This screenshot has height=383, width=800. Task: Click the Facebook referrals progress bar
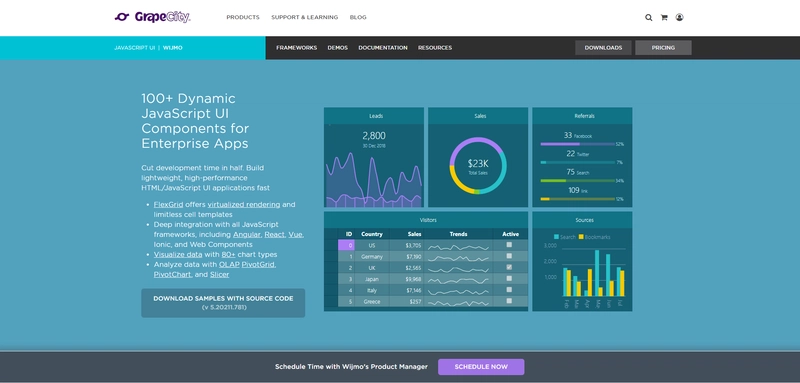click(x=578, y=144)
